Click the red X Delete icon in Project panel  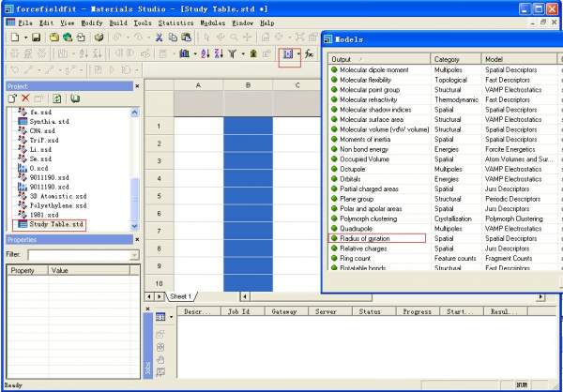pyautogui.click(x=25, y=98)
